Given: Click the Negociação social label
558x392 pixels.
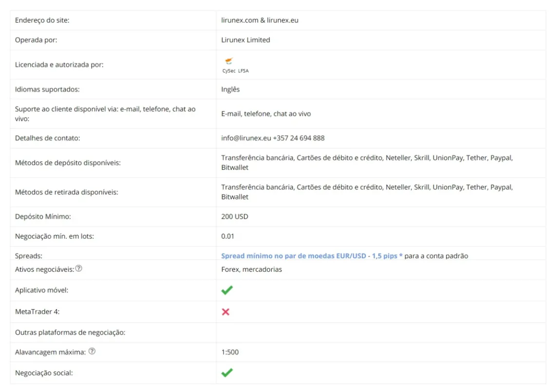Looking at the screenshot, I should 44,373.
